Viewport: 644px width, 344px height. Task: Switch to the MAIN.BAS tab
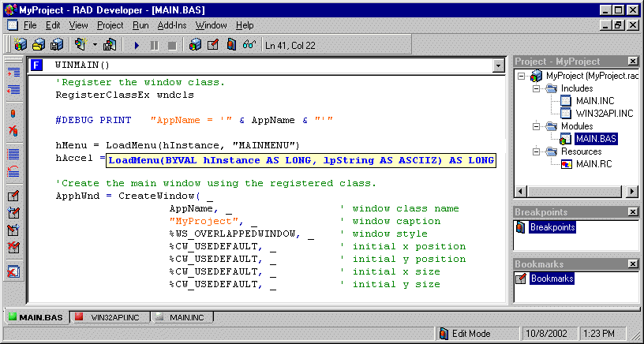36,318
